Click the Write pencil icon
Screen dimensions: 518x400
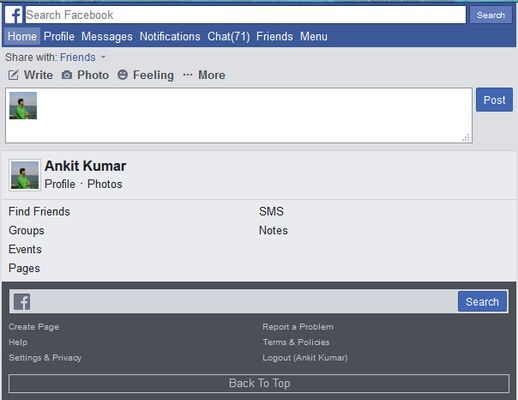click(x=13, y=75)
